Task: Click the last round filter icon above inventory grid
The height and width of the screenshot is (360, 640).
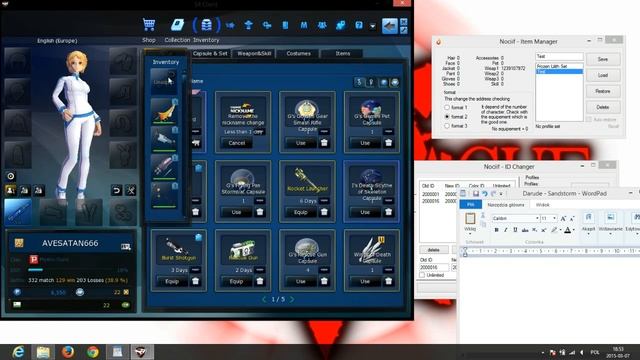Action: 395,82
